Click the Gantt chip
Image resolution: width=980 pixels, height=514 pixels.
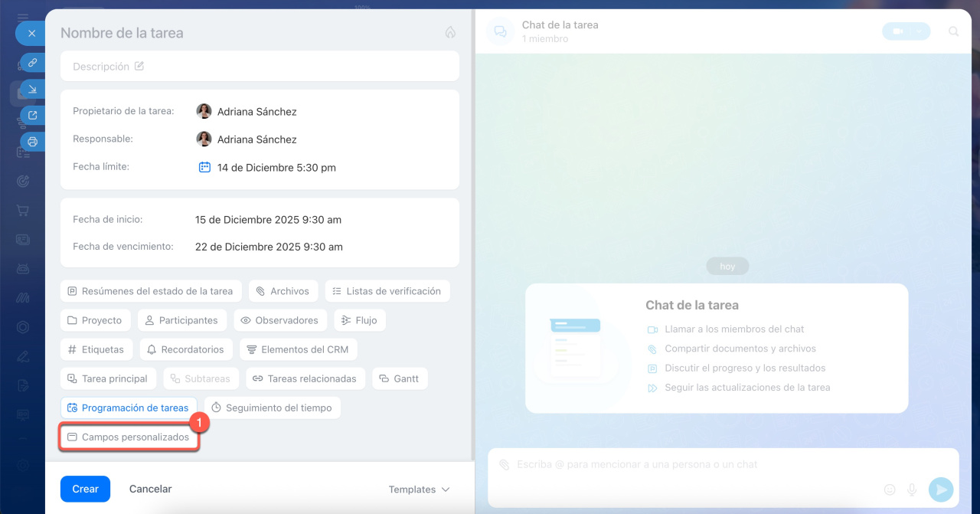pos(400,378)
